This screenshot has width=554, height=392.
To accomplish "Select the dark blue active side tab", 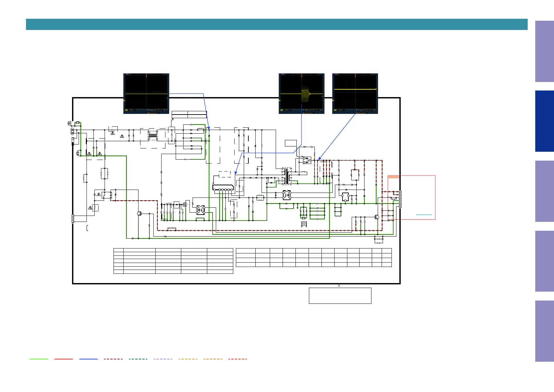I will tap(544, 121).
